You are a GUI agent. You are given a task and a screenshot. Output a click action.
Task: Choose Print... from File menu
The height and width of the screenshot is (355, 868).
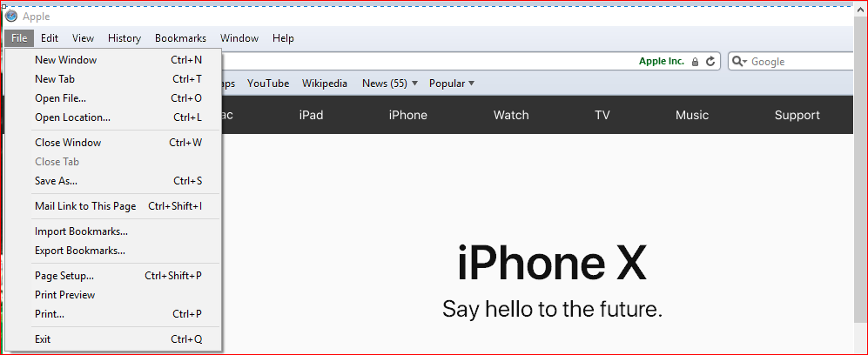[113, 314]
